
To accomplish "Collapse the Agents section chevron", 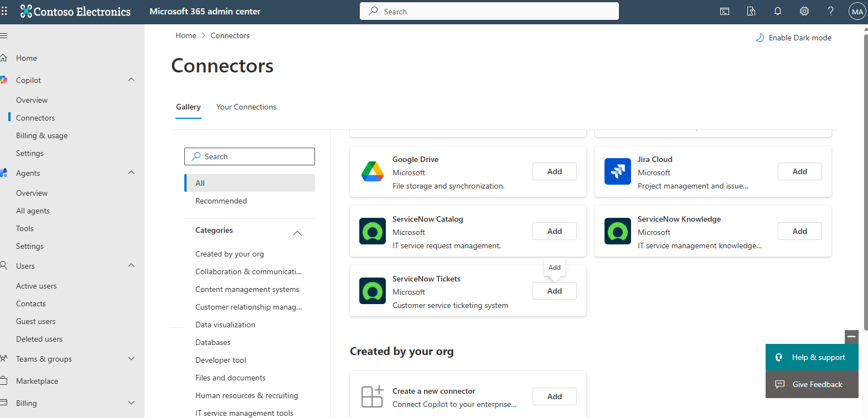I will coord(131,173).
